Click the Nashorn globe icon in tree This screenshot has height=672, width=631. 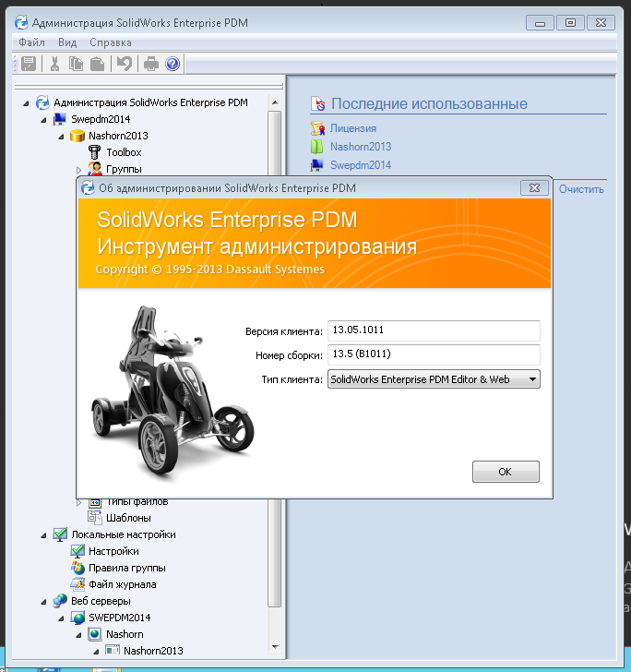coord(95,634)
